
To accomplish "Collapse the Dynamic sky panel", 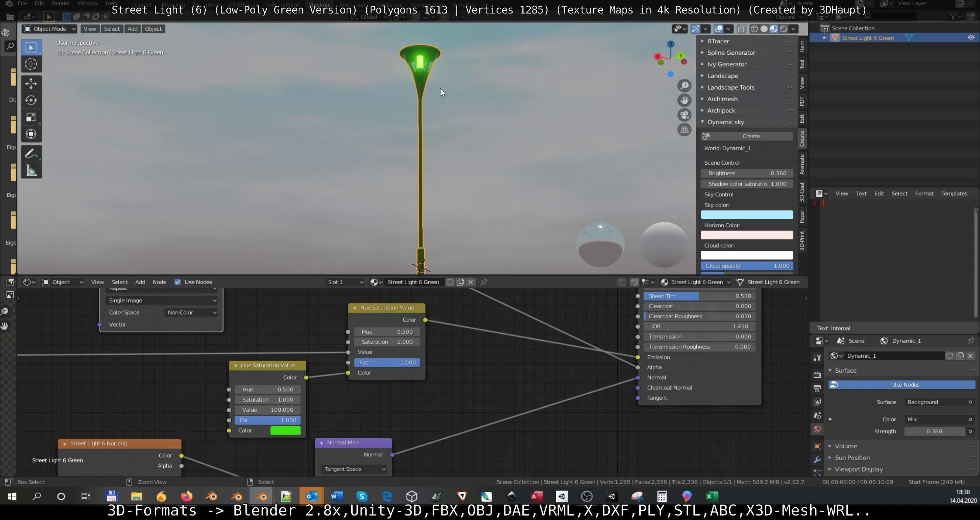I will click(x=703, y=122).
